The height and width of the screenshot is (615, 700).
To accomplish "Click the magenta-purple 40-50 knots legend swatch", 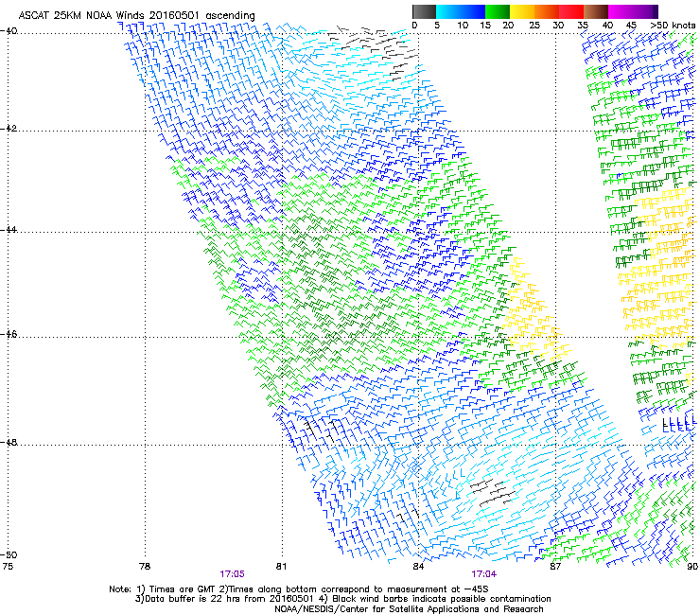I will (633, 11).
